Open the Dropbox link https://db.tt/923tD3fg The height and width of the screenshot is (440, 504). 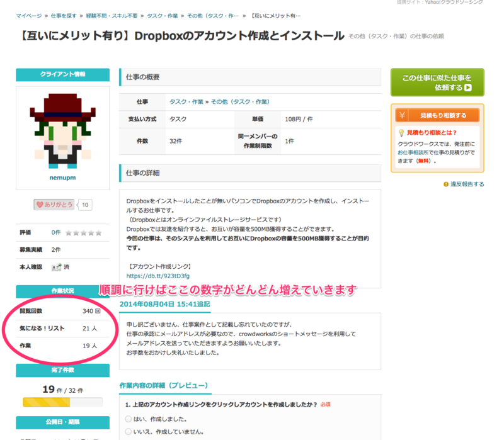(158, 276)
